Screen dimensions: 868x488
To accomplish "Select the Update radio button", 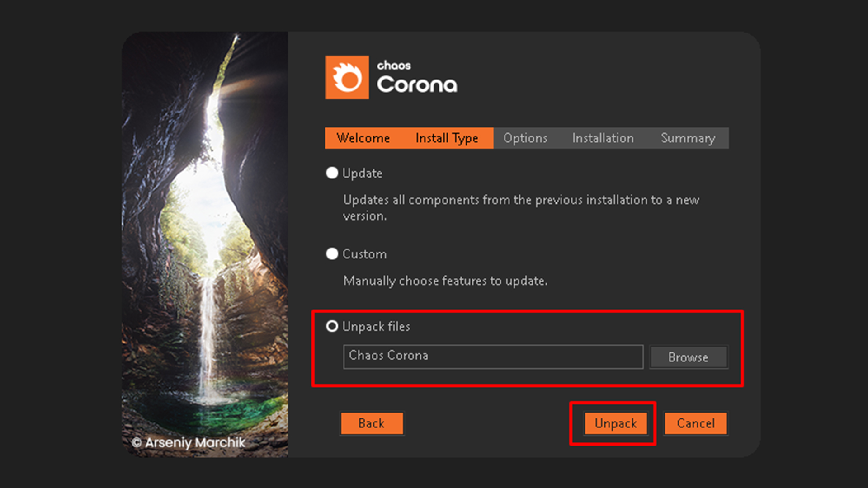I will [x=332, y=173].
